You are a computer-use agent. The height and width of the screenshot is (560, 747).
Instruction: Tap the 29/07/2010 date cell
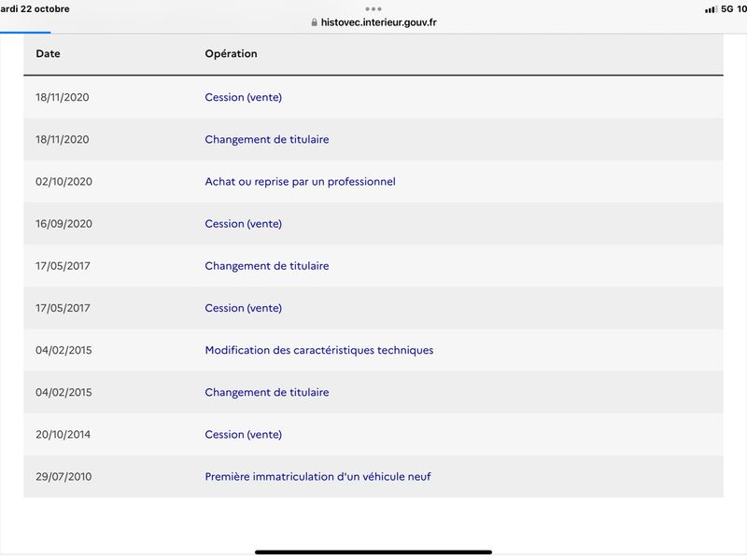[x=63, y=477]
